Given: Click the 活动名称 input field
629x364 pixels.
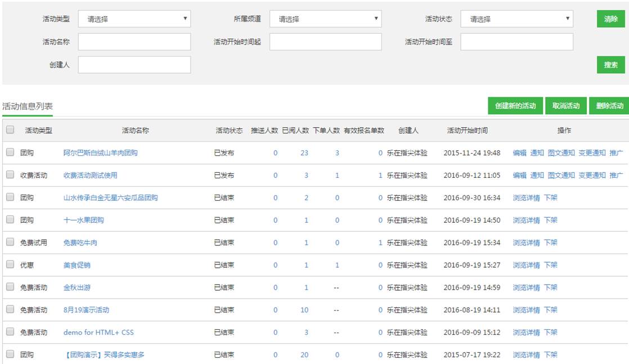Looking at the screenshot, I should [x=134, y=42].
